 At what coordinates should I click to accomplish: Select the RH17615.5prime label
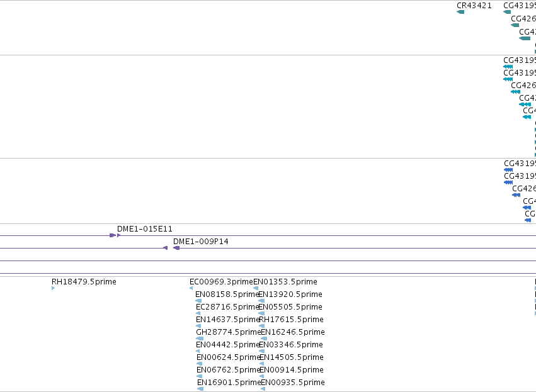pos(291,320)
